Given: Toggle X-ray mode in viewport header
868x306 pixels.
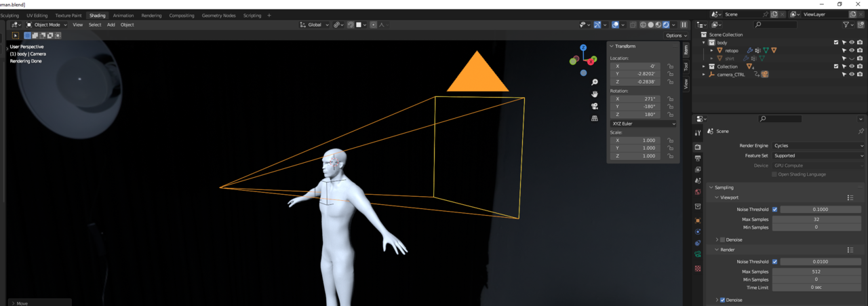Looking at the screenshot, I should (633, 24).
